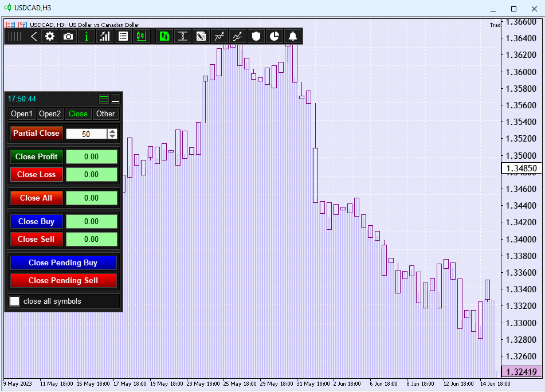The width and height of the screenshot is (545, 392).
Task: Open the pie chart toolbar icon
Action: (x=275, y=36)
